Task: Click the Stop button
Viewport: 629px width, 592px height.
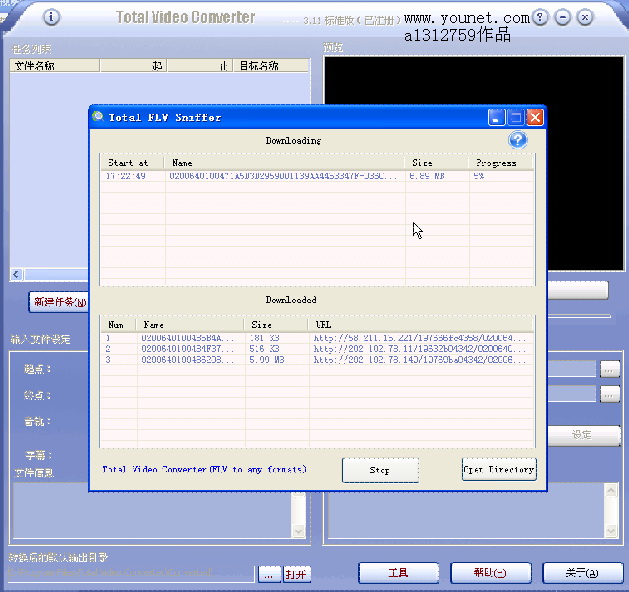Action: click(380, 470)
